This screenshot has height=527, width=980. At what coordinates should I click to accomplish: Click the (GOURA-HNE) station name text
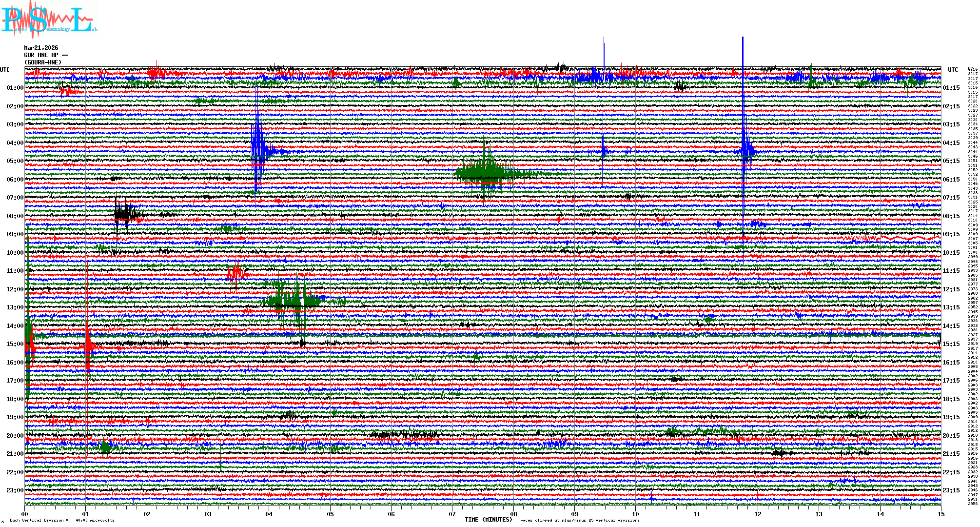[x=43, y=62]
